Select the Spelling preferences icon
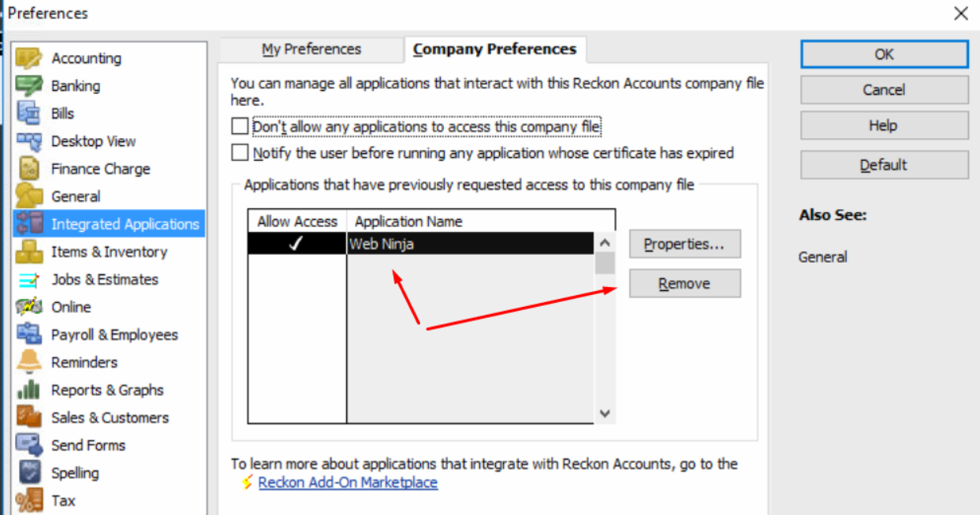The height and width of the screenshot is (515, 980). pos(29,472)
